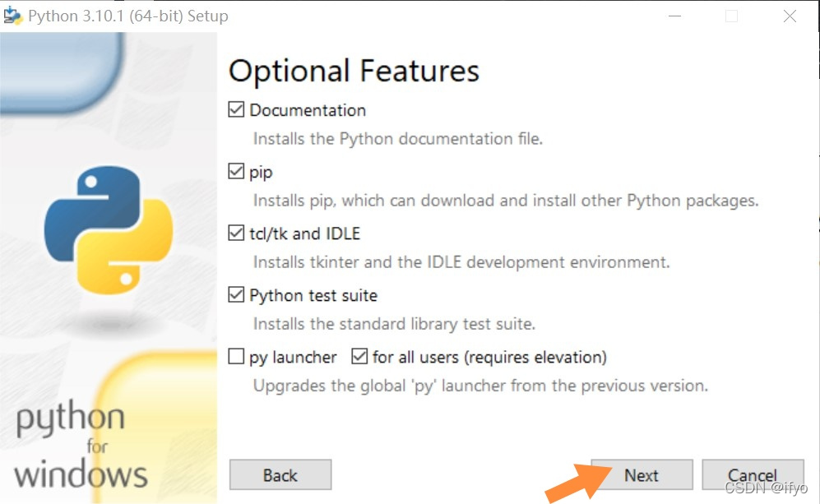The image size is (820, 504).
Task: Click the 'Python 3.10.1 (64-bit) Setup' title text
Action: click(127, 15)
